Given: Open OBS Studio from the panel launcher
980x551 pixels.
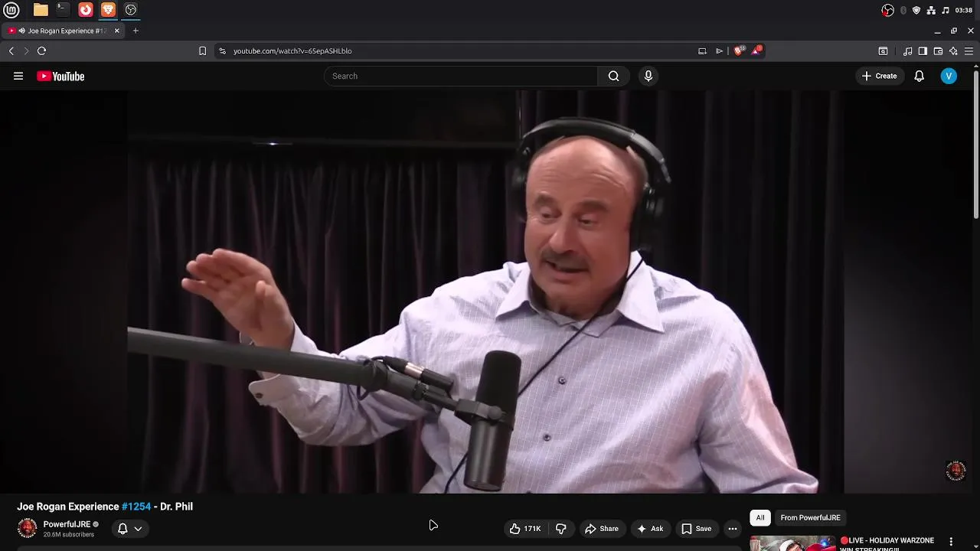Looking at the screenshot, I should [x=131, y=10].
